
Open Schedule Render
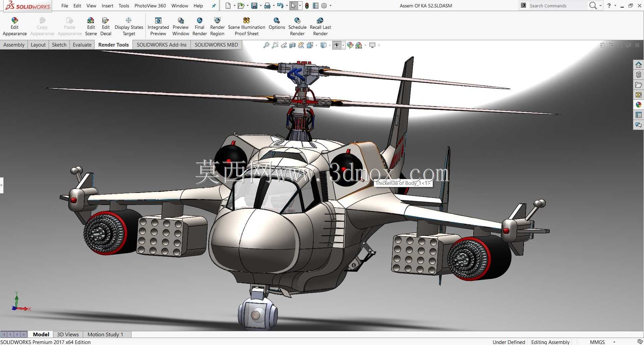coord(297,26)
